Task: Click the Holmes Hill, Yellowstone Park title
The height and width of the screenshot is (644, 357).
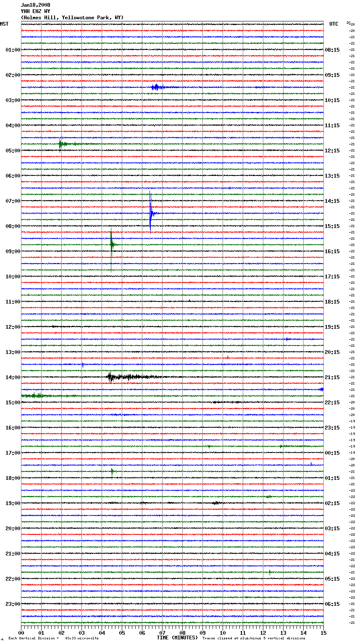Action: [72, 18]
